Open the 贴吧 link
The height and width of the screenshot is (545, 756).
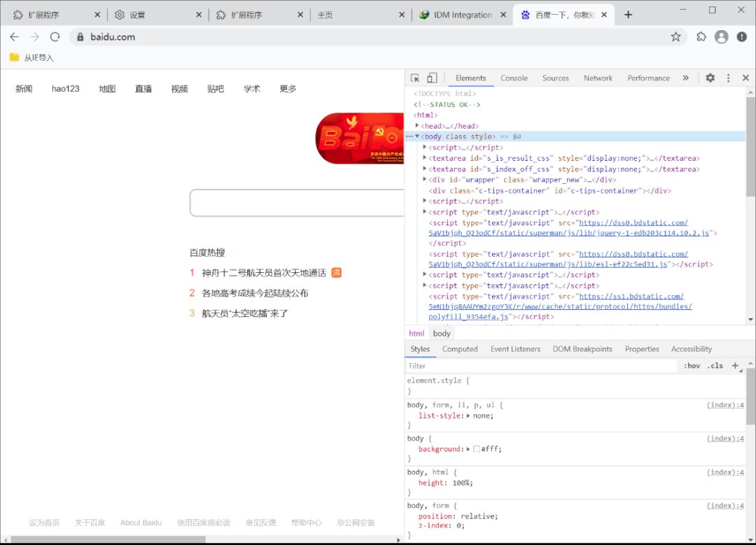[x=216, y=89]
